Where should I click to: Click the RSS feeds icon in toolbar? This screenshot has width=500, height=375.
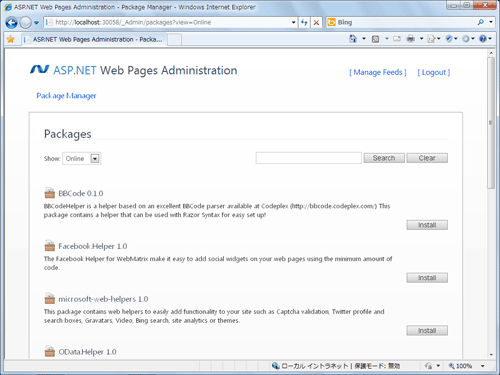[x=375, y=39]
